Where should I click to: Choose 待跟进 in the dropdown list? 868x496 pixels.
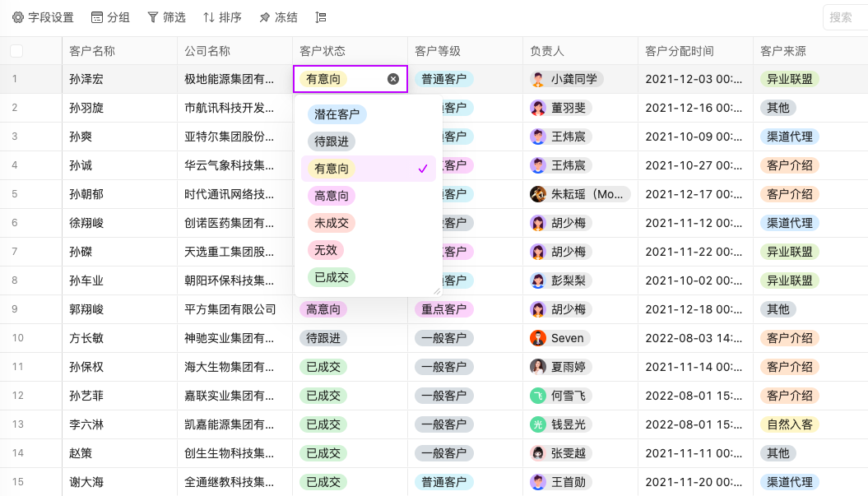pyautogui.click(x=332, y=141)
